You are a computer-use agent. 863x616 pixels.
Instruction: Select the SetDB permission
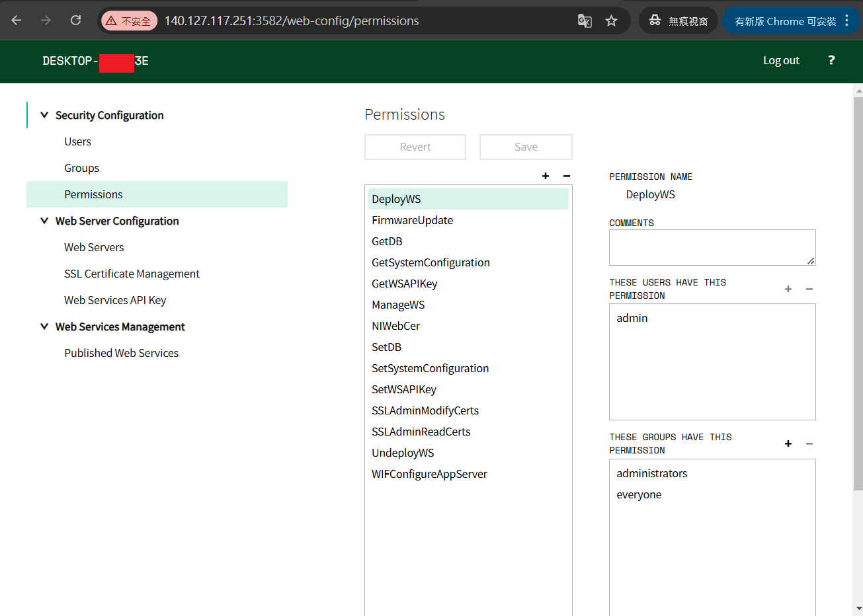tap(468, 347)
